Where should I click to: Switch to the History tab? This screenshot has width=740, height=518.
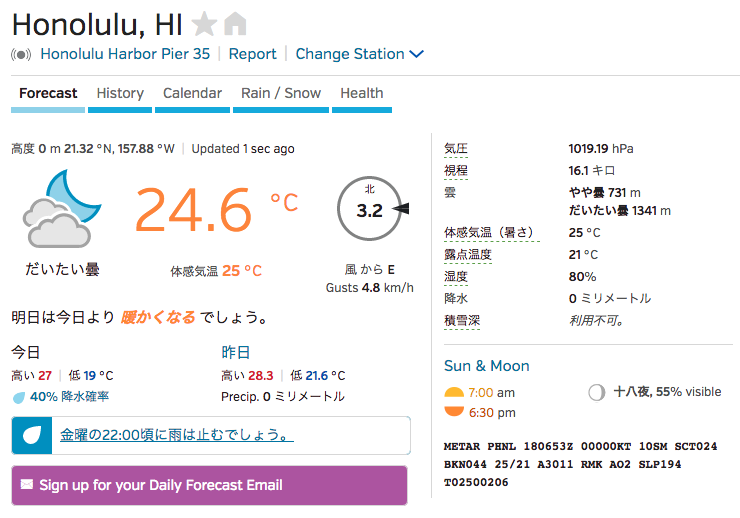[120, 93]
